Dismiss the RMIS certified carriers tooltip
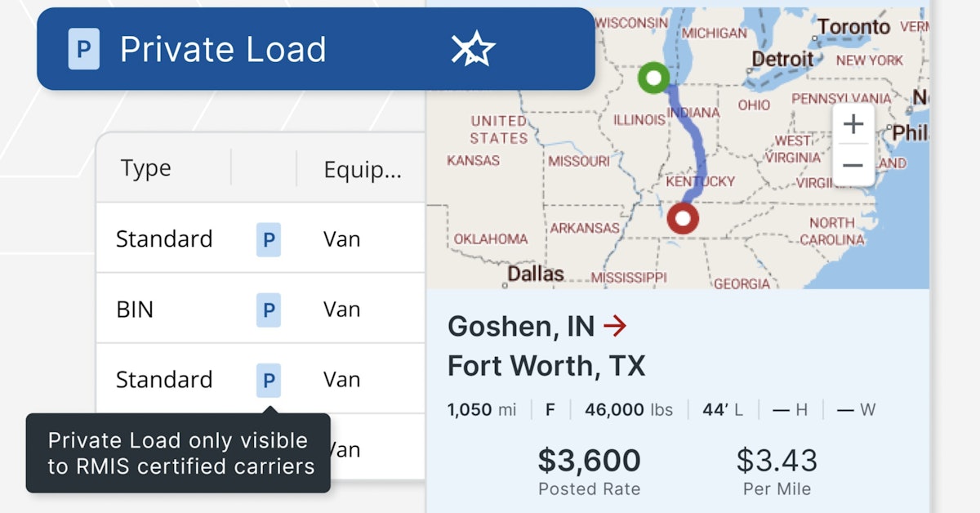This screenshot has width=980, height=513. pos(179,453)
